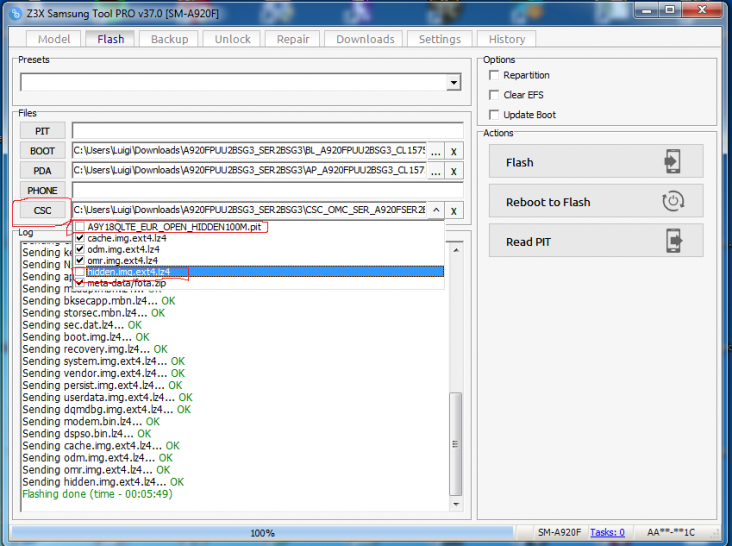View the History tab
The width and height of the screenshot is (732, 546).
[x=507, y=39]
